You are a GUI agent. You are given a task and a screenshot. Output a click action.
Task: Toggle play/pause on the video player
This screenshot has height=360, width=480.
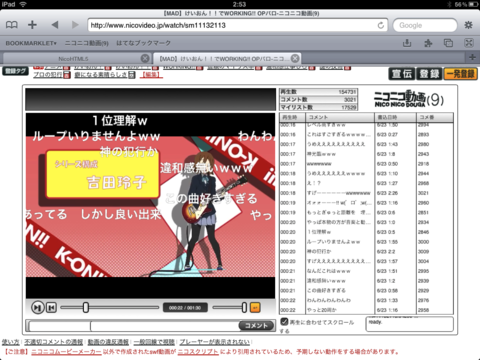[x=37, y=307]
